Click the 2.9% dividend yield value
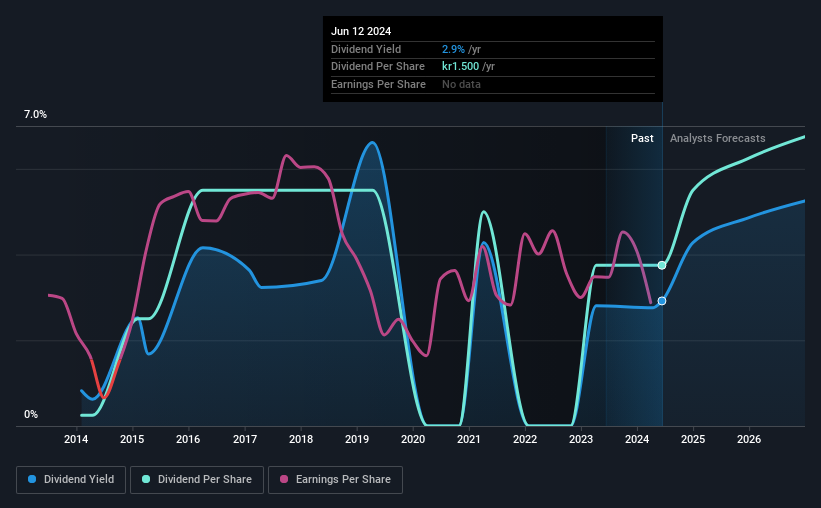 tap(453, 49)
